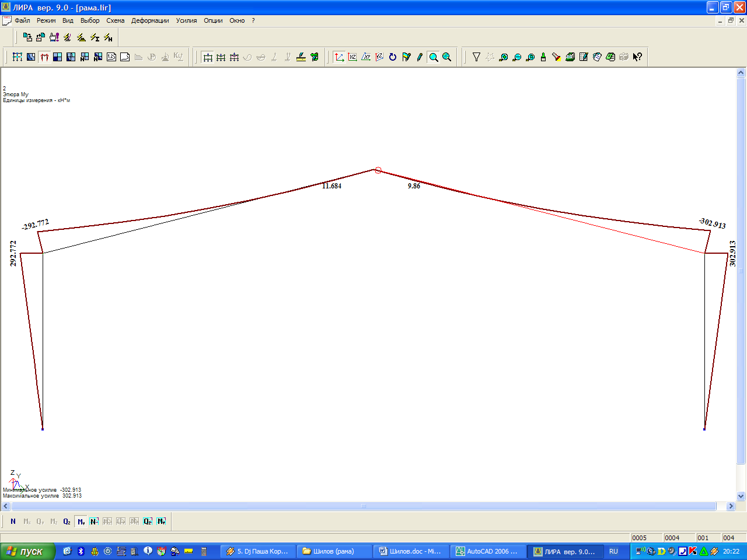Image resolution: width=747 pixels, height=560 pixels.
Task: Toggle the My bending moment diagram
Action: (x=81, y=521)
